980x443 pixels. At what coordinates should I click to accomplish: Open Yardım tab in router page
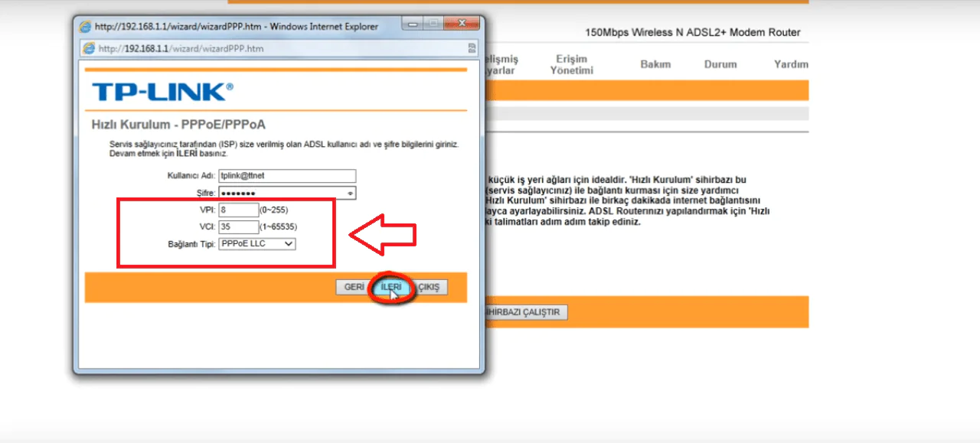point(791,64)
